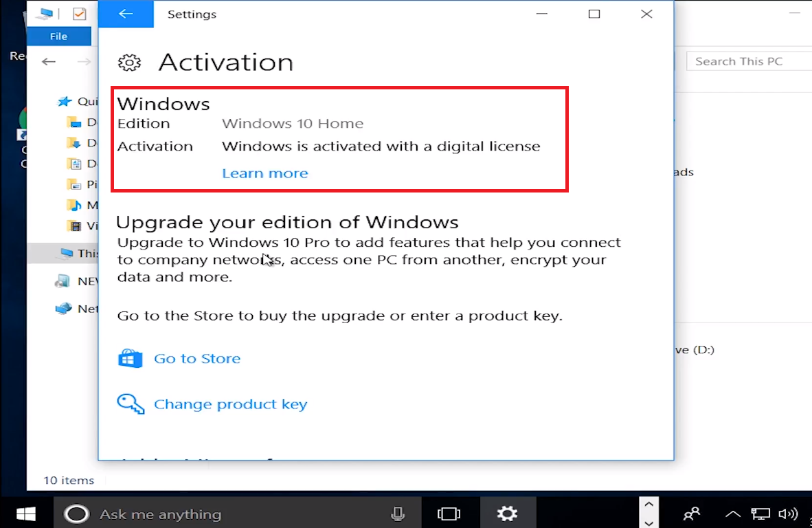This screenshot has width=812, height=528.
Task: Select Music folder in the navigation pane
Action: (82, 205)
